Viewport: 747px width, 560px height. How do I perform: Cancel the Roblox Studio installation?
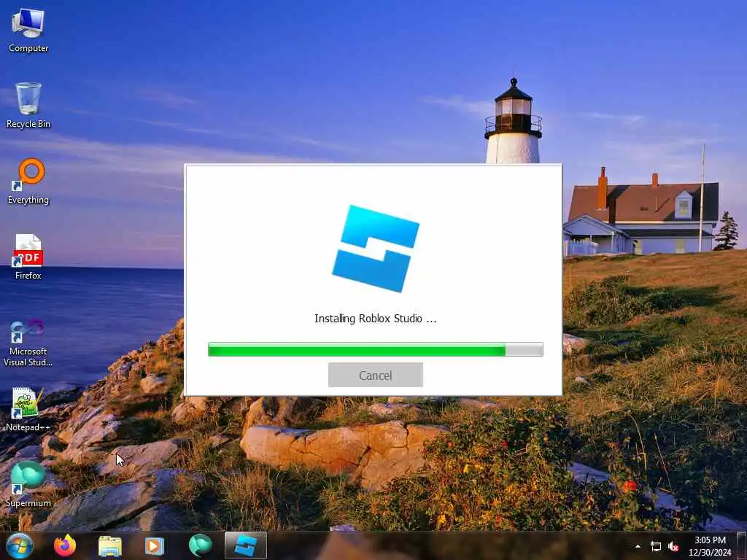[x=376, y=376]
